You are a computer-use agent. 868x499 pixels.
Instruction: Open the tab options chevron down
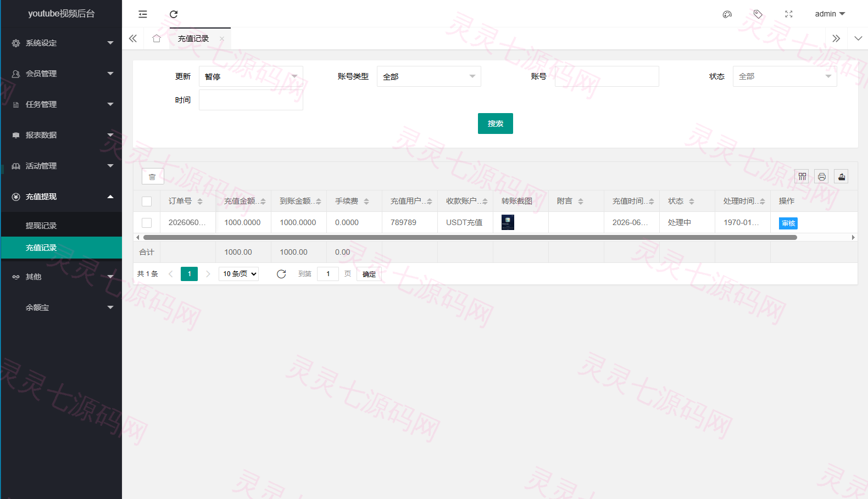point(858,38)
